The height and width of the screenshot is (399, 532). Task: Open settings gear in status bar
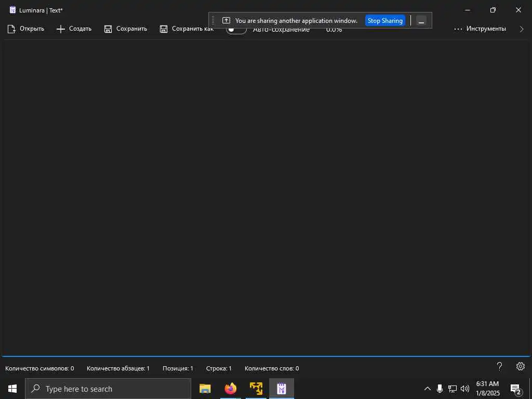(521, 366)
